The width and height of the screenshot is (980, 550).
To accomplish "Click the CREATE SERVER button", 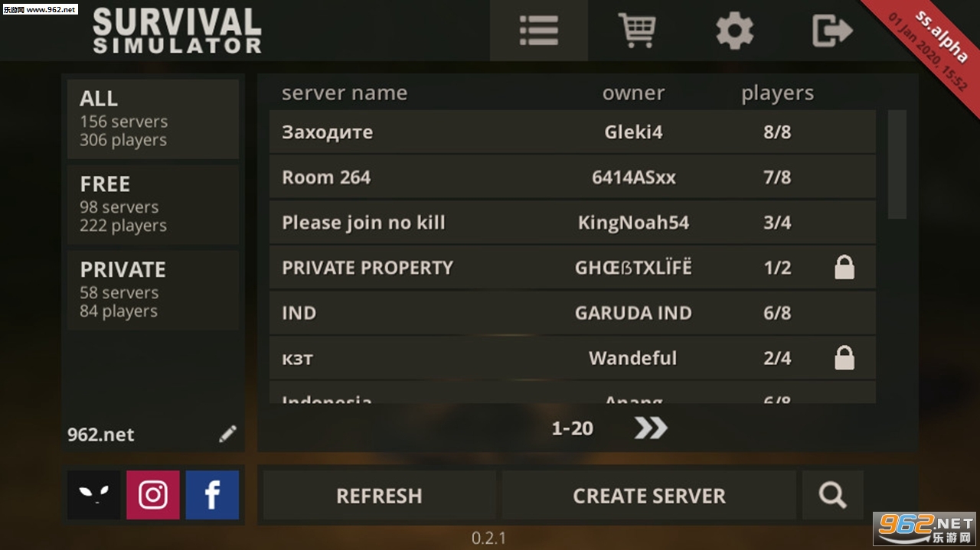I will [649, 495].
